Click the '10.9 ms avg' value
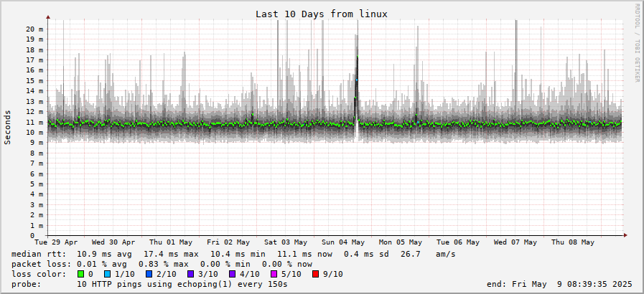Viewport: 644px width, 294px height. pyautogui.click(x=104, y=255)
